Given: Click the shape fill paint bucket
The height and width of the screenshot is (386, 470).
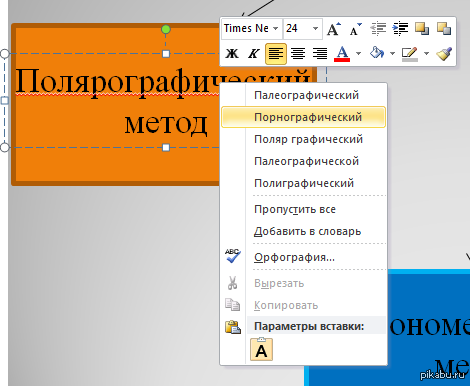Looking at the screenshot, I should [x=377, y=53].
